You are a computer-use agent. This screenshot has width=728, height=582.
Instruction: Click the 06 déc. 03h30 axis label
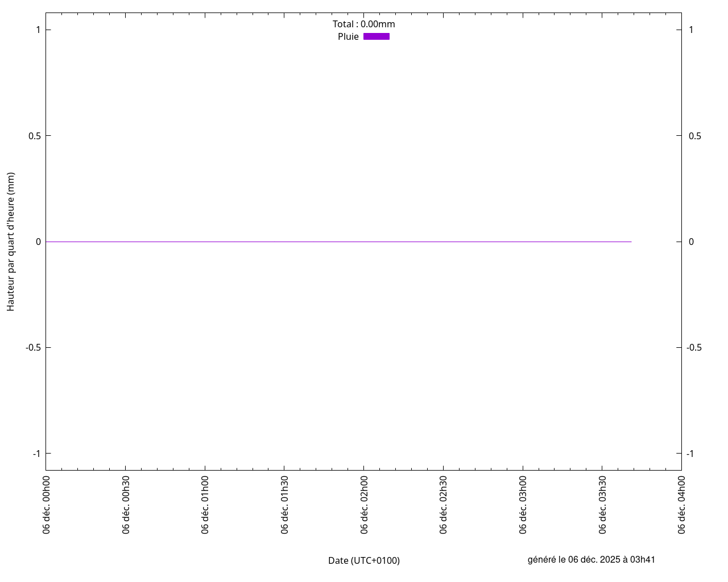click(602, 505)
